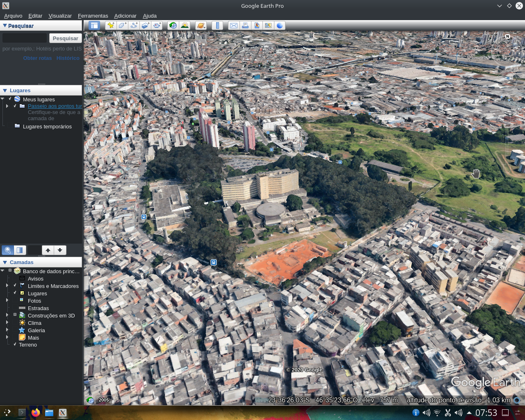Expand the Passeio aos pontos folder

[x=7, y=105]
